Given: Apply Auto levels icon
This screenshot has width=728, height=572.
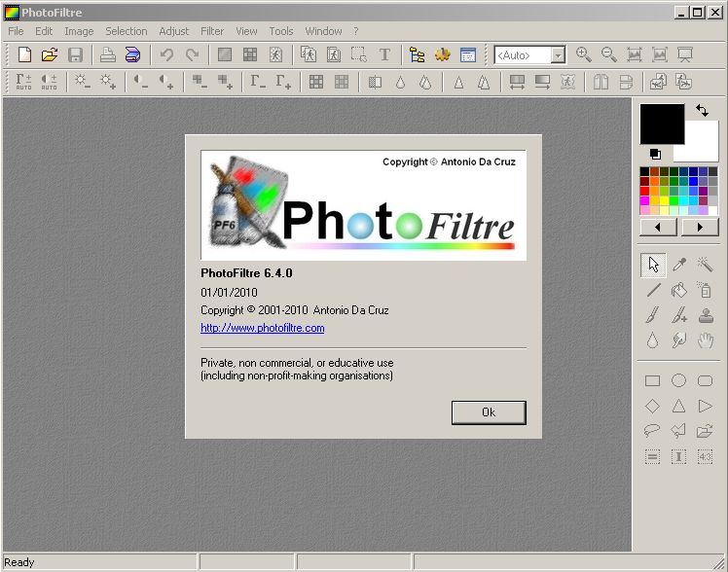Looking at the screenshot, I should pos(23,82).
